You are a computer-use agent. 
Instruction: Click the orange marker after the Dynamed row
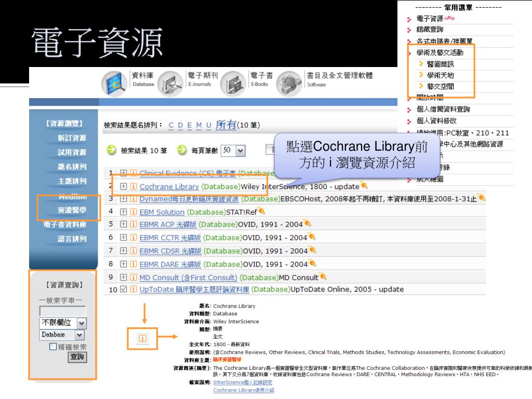pos(482,197)
